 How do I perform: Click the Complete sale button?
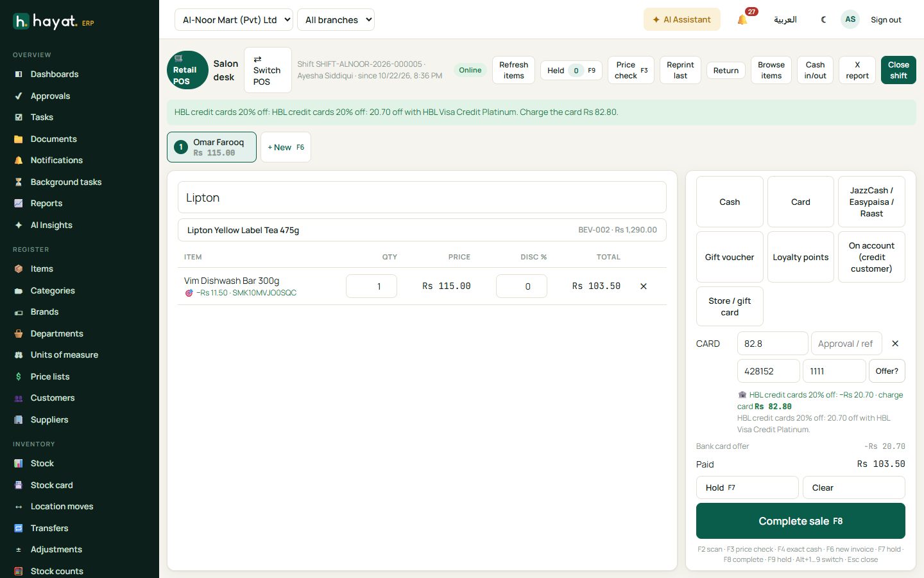click(x=801, y=521)
